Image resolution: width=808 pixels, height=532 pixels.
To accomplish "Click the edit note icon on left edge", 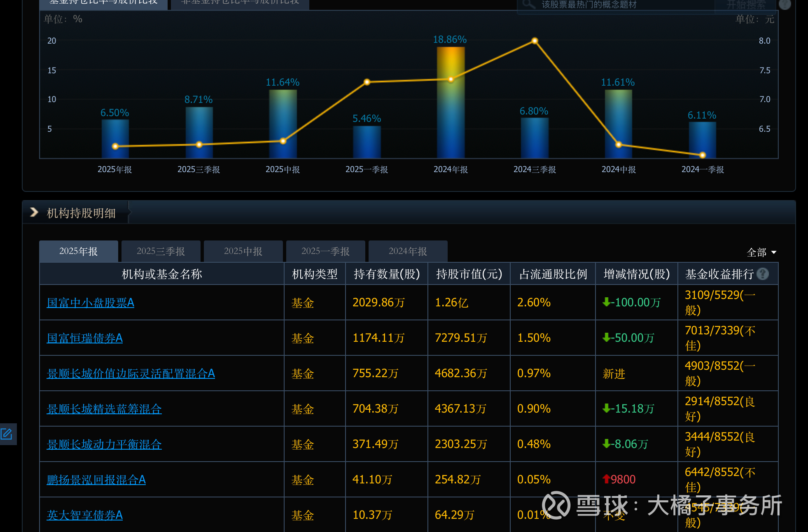I will click(7, 434).
